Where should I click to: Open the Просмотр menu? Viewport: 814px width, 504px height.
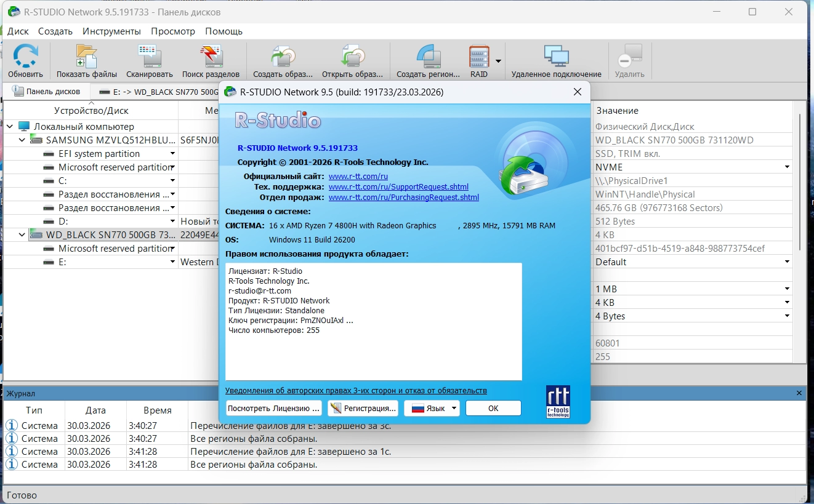click(x=173, y=31)
